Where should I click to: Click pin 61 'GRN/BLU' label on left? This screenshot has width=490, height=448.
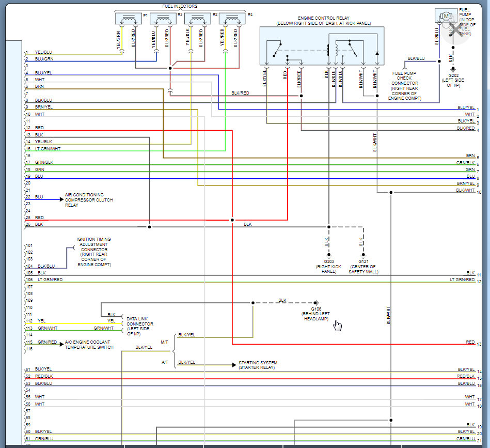point(44,439)
